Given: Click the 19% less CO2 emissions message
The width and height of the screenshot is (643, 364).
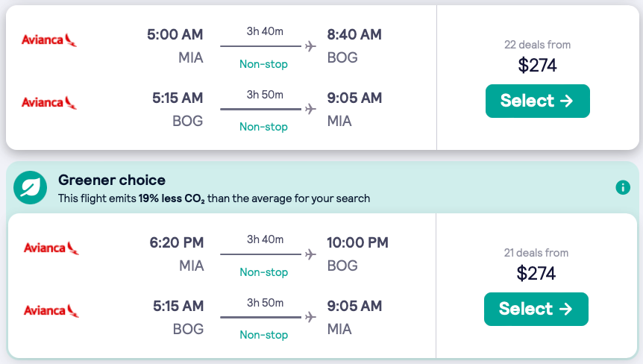Looking at the screenshot, I should [x=214, y=198].
